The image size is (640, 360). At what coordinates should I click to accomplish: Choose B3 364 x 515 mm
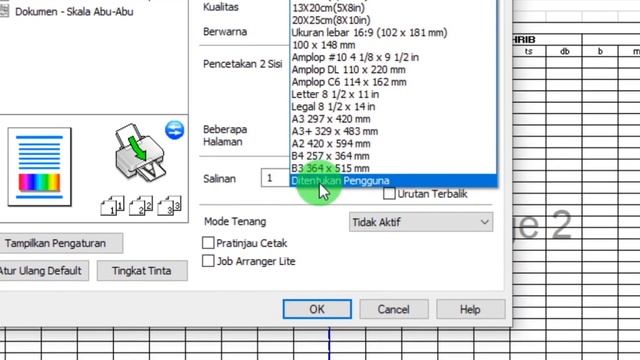click(x=393, y=168)
